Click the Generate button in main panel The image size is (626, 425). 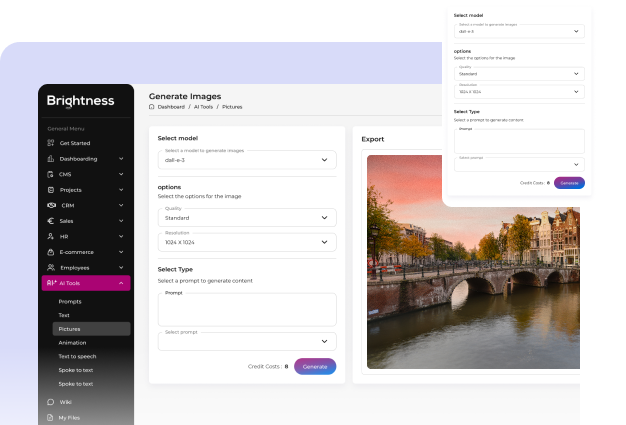point(315,366)
